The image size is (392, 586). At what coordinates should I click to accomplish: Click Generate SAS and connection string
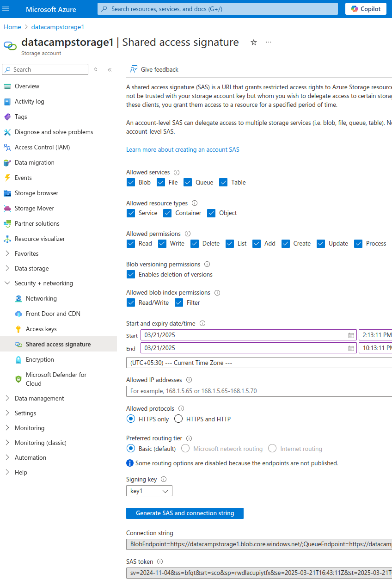tap(184, 513)
